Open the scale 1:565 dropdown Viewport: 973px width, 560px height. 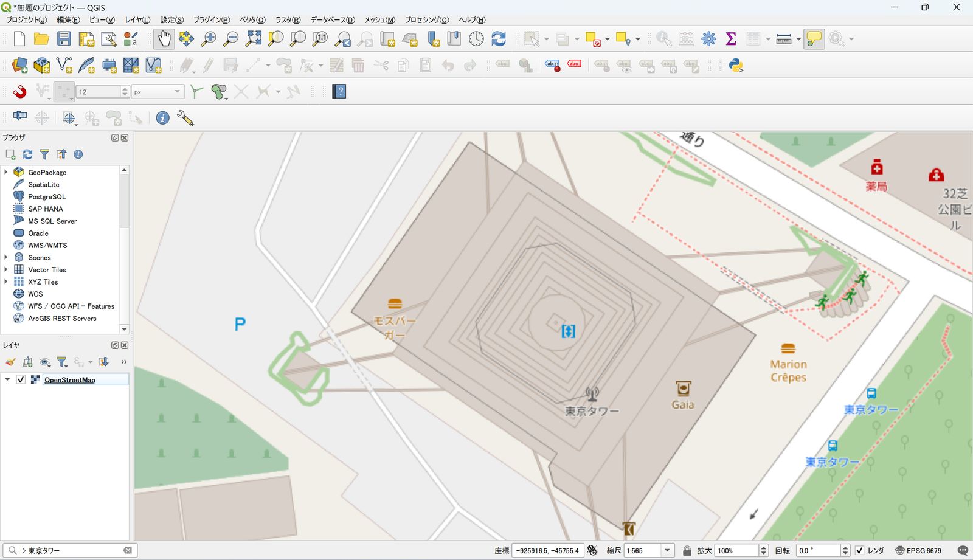tap(667, 550)
